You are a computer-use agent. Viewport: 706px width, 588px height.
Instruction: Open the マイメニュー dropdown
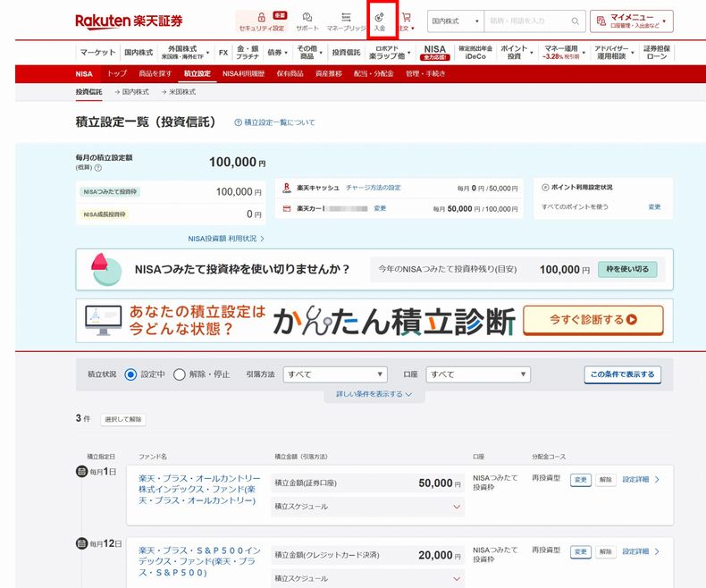pos(632,21)
